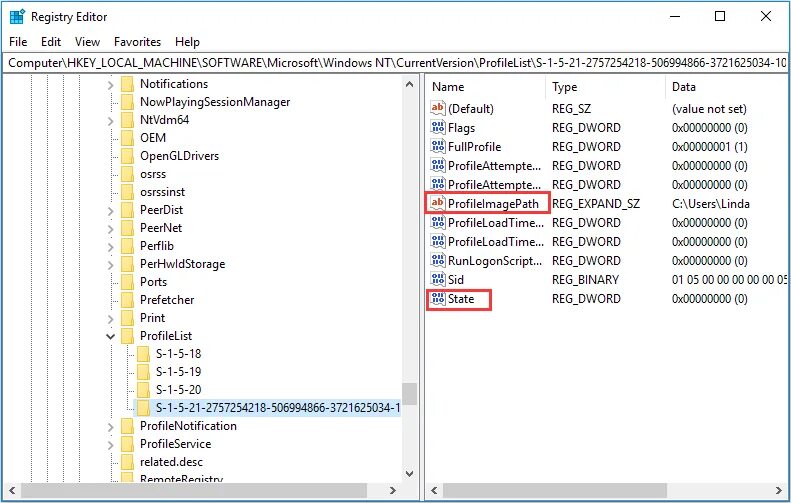
Task: Expand the PerHwIdStorage key
Action: click(110, 265)
